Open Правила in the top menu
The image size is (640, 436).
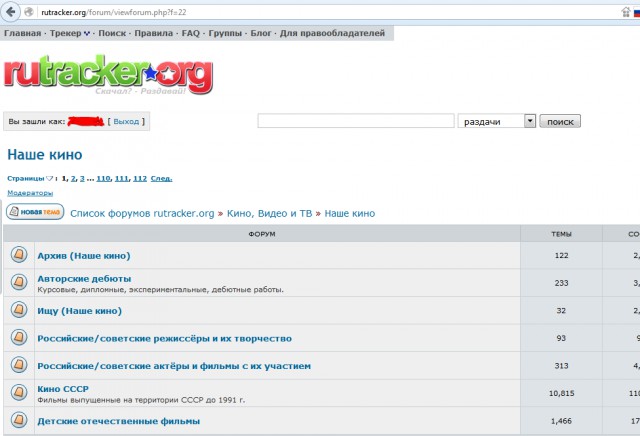(153, 33)
